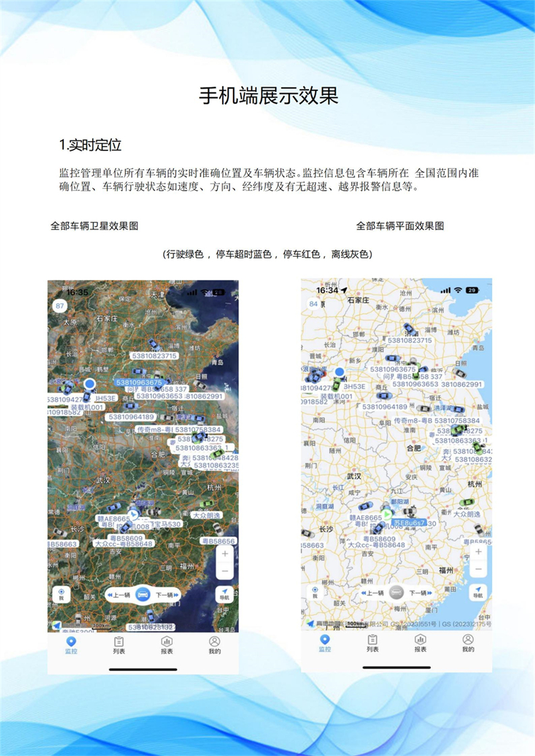Viewport: 535px width, 756px height.
Task: Zoom in with plus on flat map
Action: tap(478, 552)
